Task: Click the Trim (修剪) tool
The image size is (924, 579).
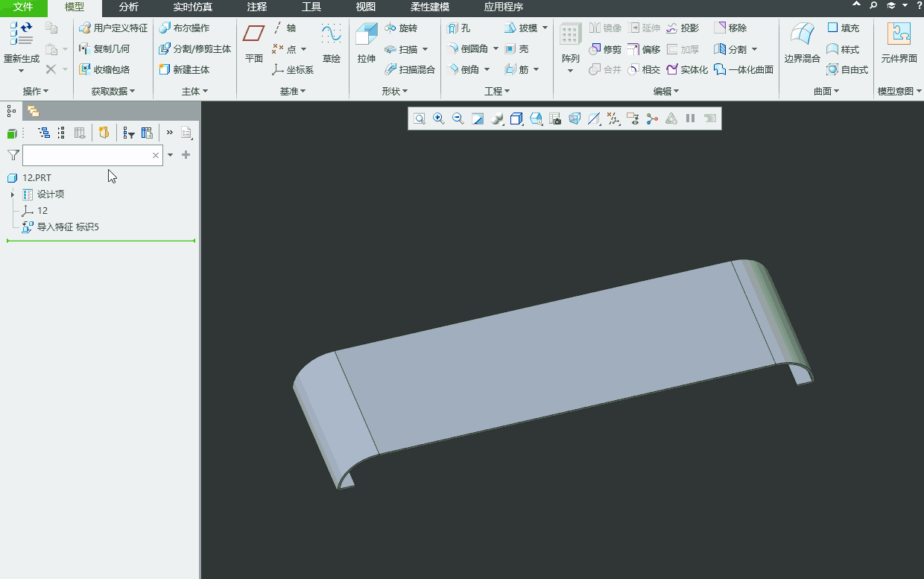Action: click(x=605, y=49)
